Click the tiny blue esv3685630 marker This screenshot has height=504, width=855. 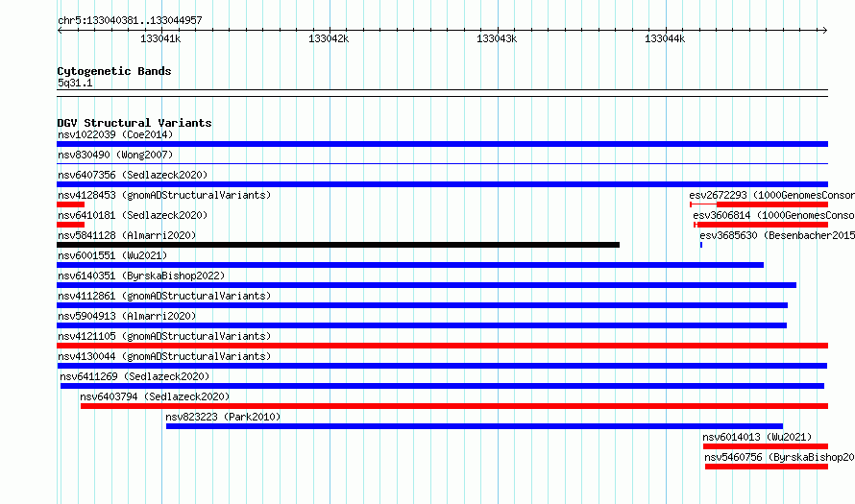(x=701, y=245)
